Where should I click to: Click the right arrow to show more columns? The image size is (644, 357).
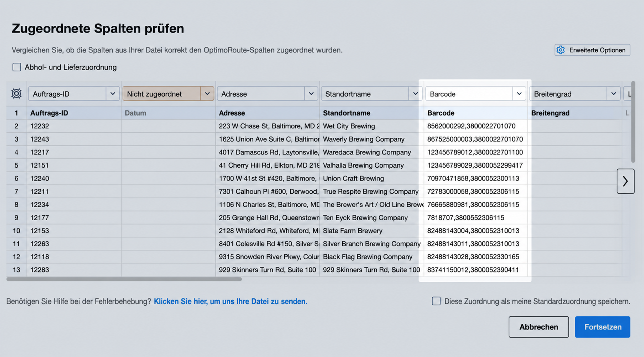[625, 181]
